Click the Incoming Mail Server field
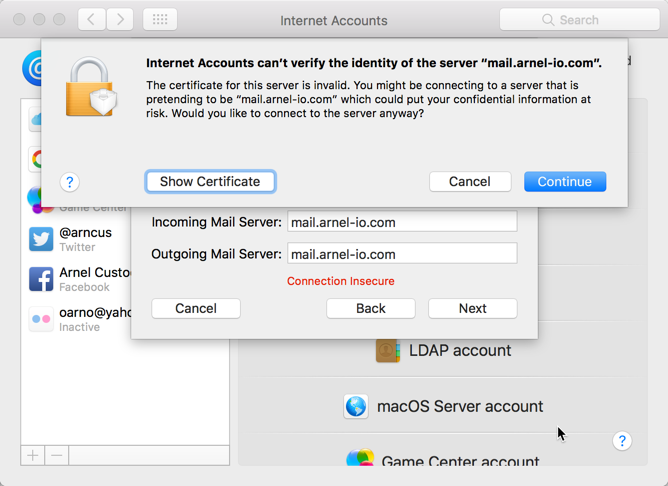 (x=402, y=222)
